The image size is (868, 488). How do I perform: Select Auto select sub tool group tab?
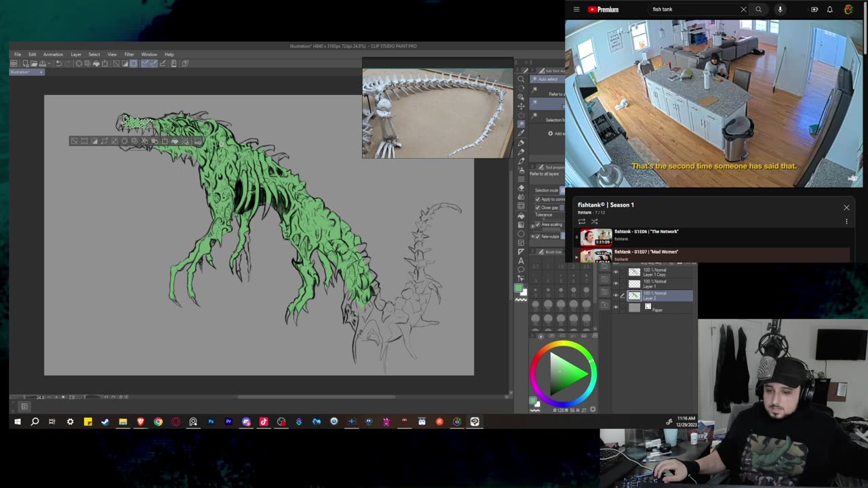(x=548, y=79)
